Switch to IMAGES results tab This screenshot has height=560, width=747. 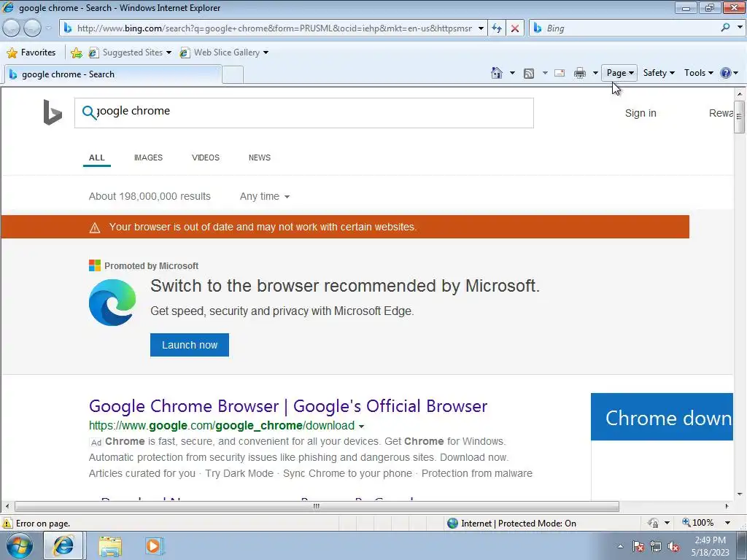click(x=148, y=157)
